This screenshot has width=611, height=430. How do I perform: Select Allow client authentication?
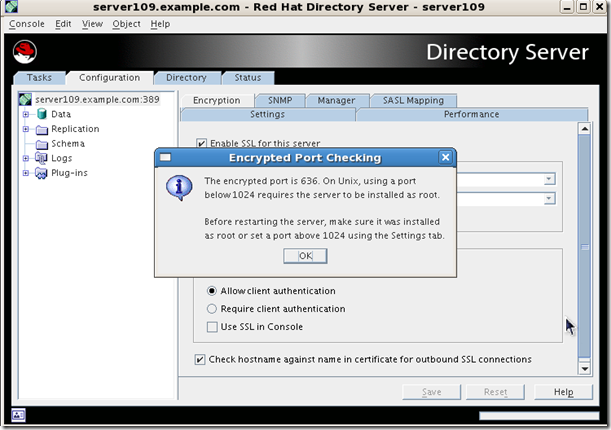pos(212,291)
